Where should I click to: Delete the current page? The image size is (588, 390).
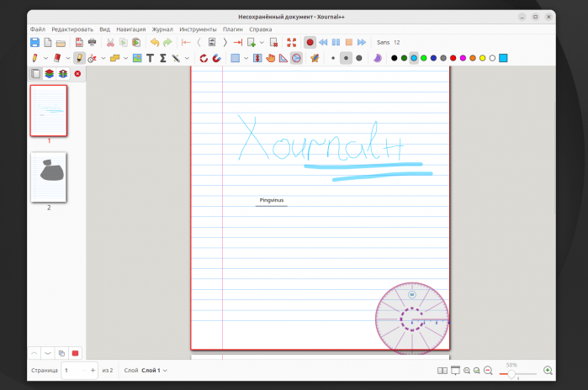point(273,42)
